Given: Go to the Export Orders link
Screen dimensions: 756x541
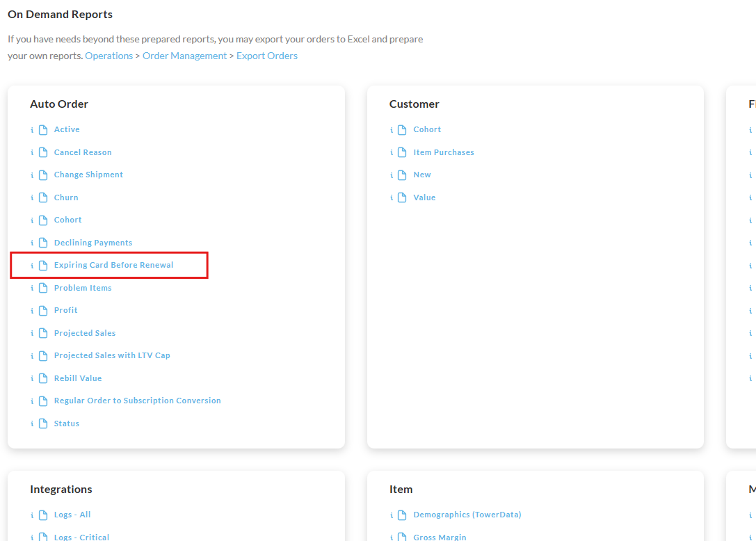Looking at the screenshot, I should (267, 56).
